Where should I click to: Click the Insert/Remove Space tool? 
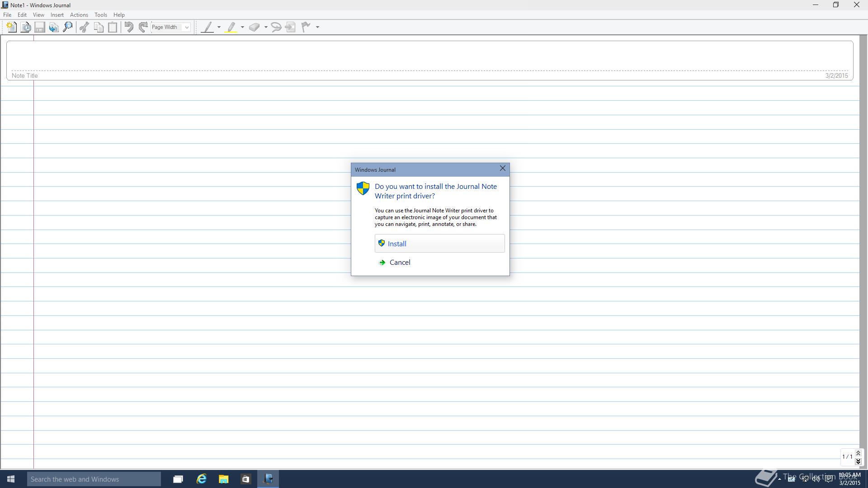point(291,27)
